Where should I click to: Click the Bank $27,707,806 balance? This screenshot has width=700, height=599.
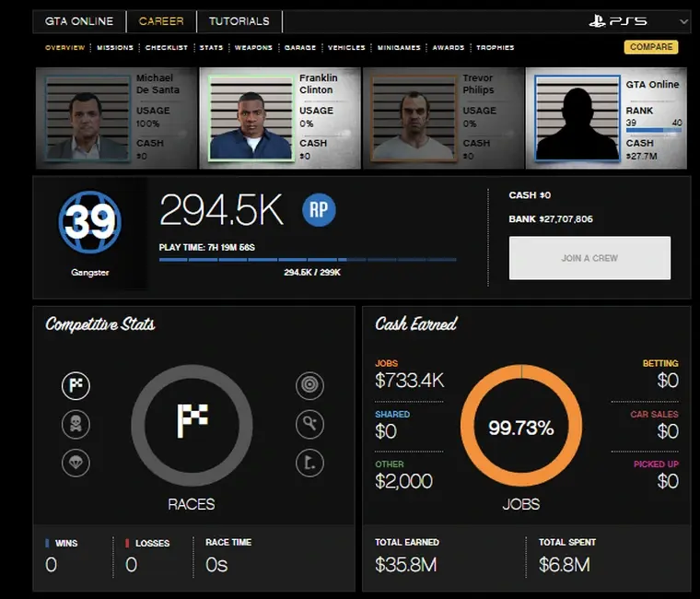(551, 219)
